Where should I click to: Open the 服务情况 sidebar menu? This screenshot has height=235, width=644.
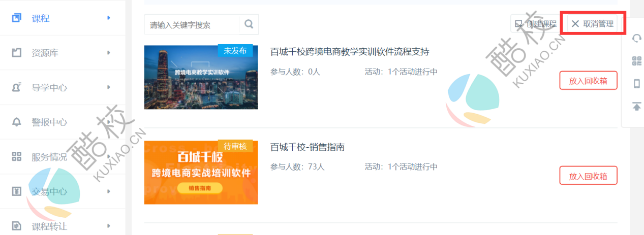63,157
